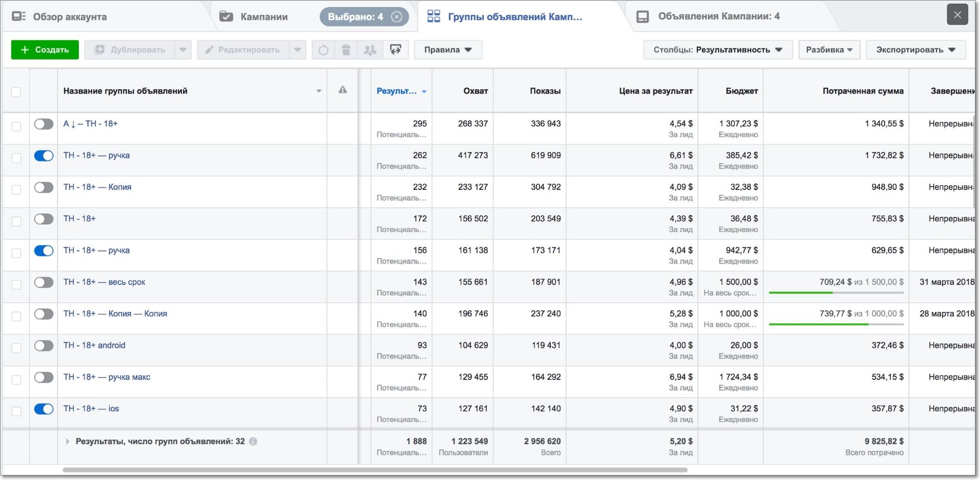Click the trash delete icon

click(346, 50)
